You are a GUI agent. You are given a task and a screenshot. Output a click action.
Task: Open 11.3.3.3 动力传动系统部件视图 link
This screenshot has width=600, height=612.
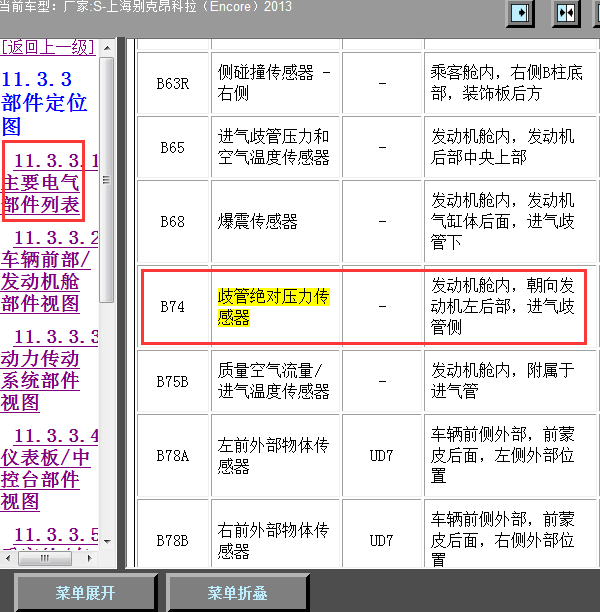pos(49,370)
